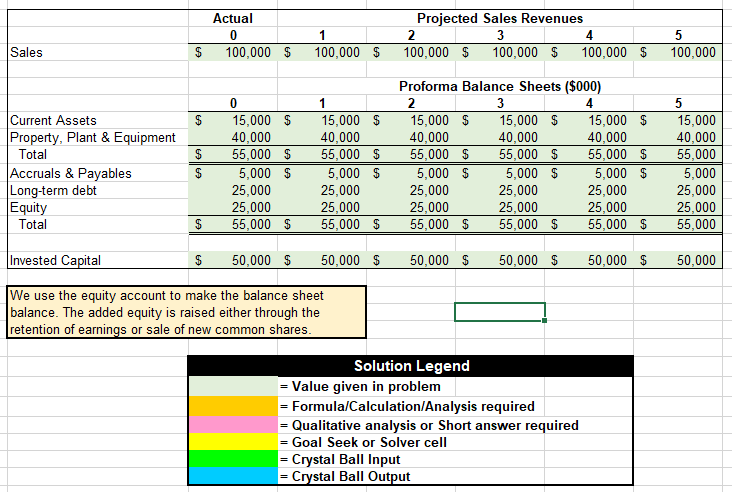Select the pink Qualitative analysis legend swatch

pos(233,425)
